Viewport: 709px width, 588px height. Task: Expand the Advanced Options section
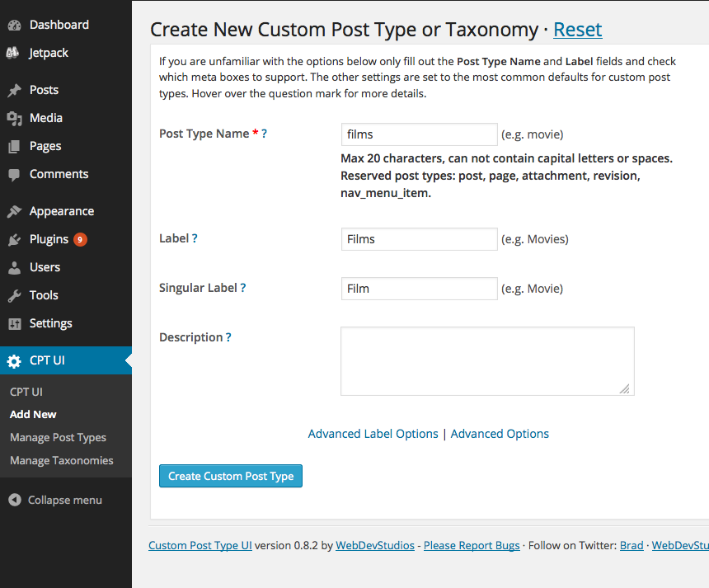tap(500, 434)
